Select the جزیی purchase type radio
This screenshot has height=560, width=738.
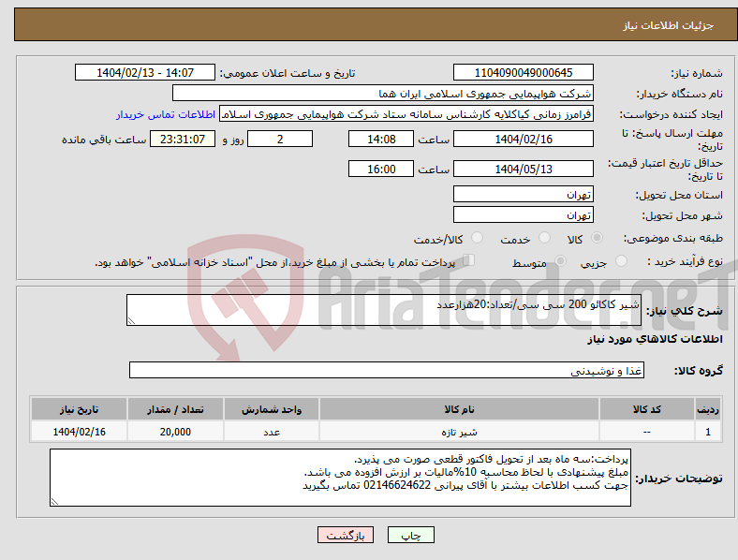(621, 260)
